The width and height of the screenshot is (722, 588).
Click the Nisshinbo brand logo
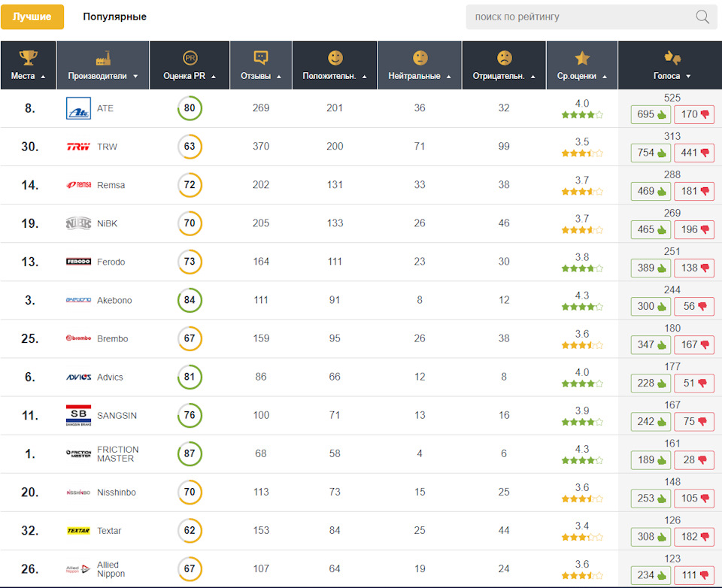(78, 493)
